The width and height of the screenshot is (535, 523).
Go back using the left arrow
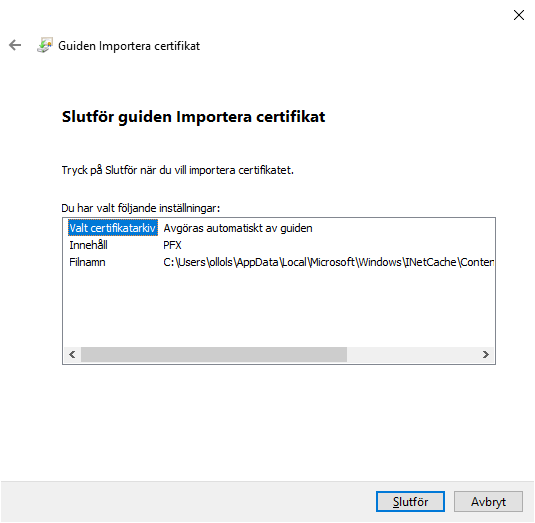point(15,45)
